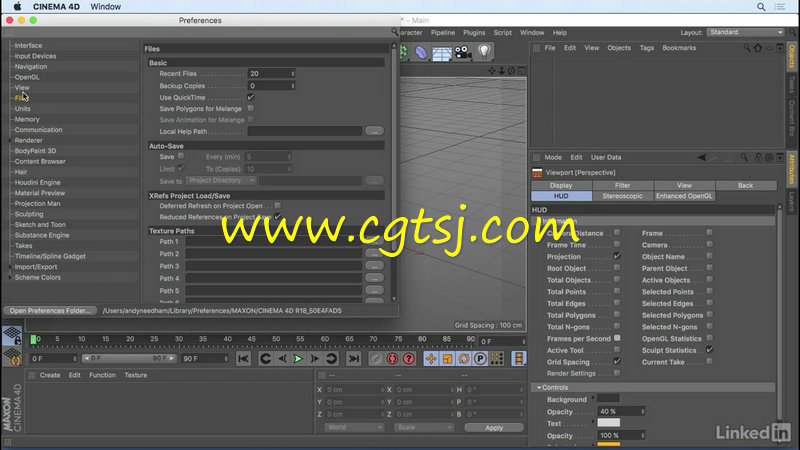
Task: Select Renderer in preferences list
Action: 29,140
